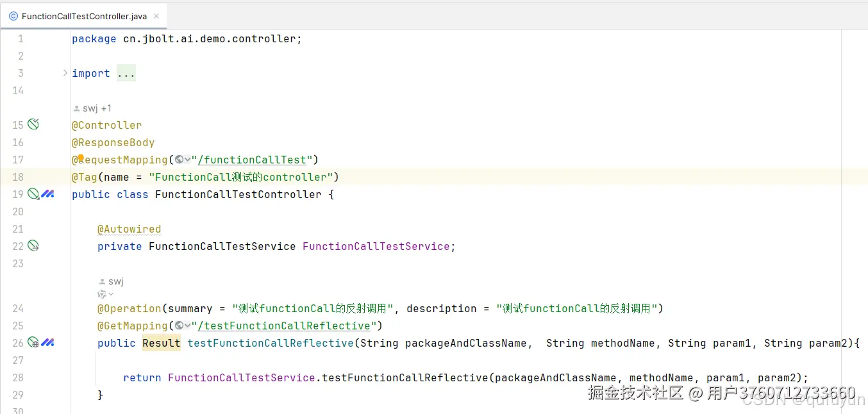The image size is (868, 414).
Task: Click the blue double-slash gutter icon on line 26
Action: [x=47, y=342]
